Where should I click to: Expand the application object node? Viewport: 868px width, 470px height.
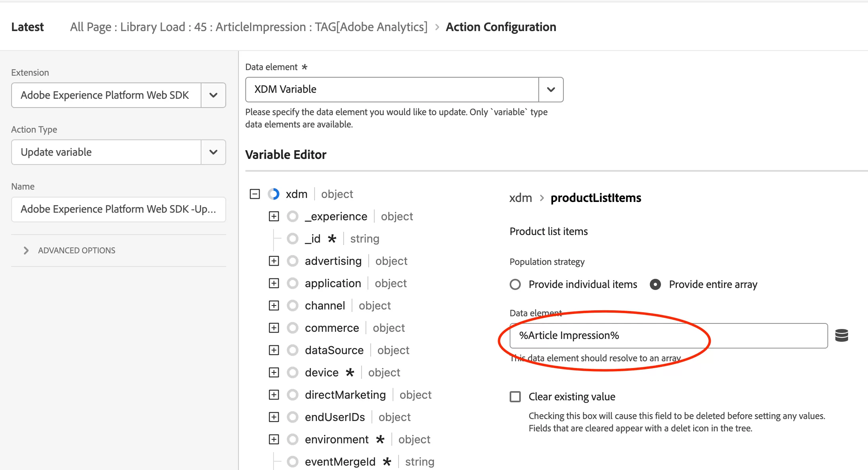[274, 283]
